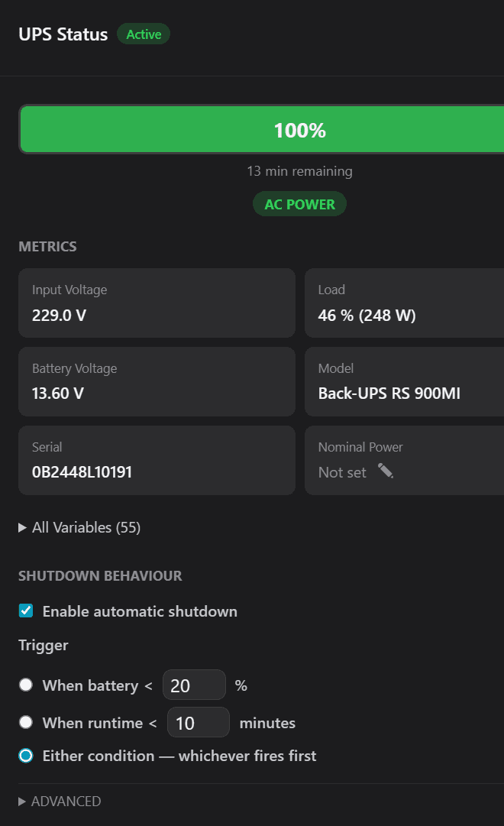Screen dimensions: 504x826
Task: Click the UPS Status heading
Action: pyautogui.click(x=63, y=34)
